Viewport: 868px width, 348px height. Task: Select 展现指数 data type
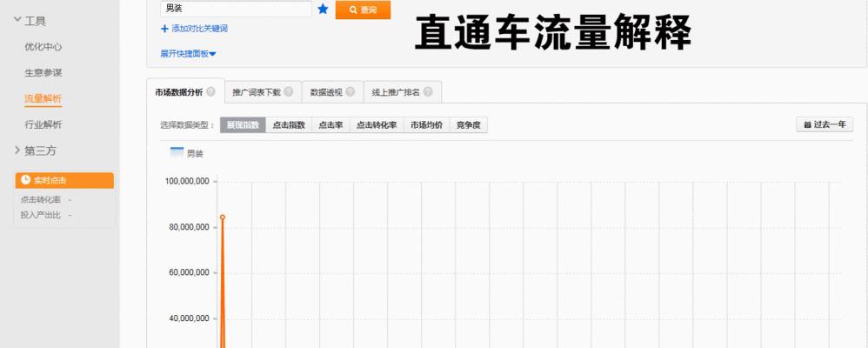243,125
